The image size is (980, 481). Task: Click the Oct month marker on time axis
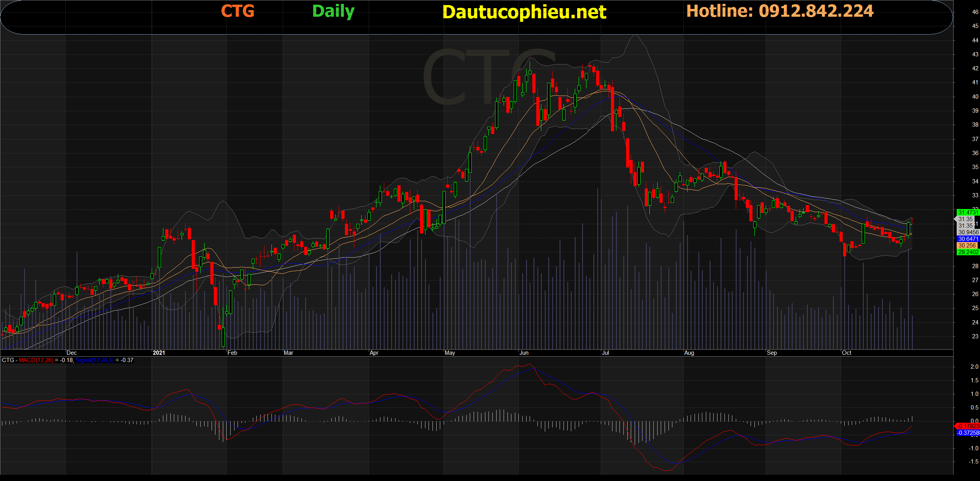(846, 353)
